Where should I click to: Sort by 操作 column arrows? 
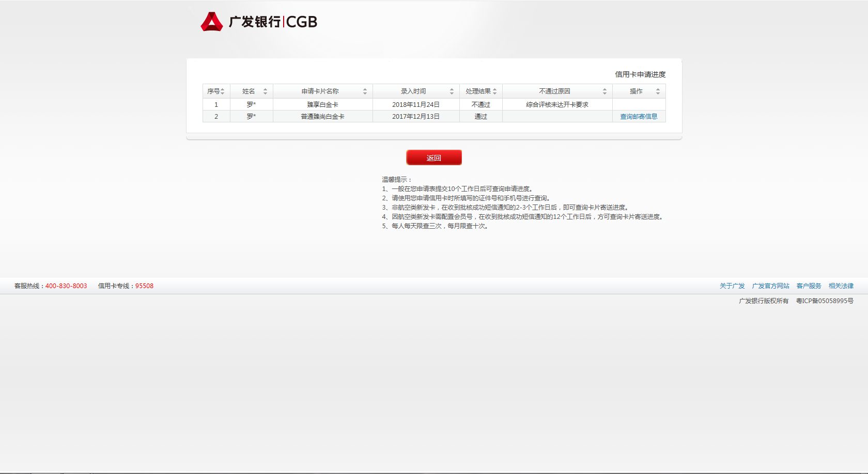click(658, 91)
